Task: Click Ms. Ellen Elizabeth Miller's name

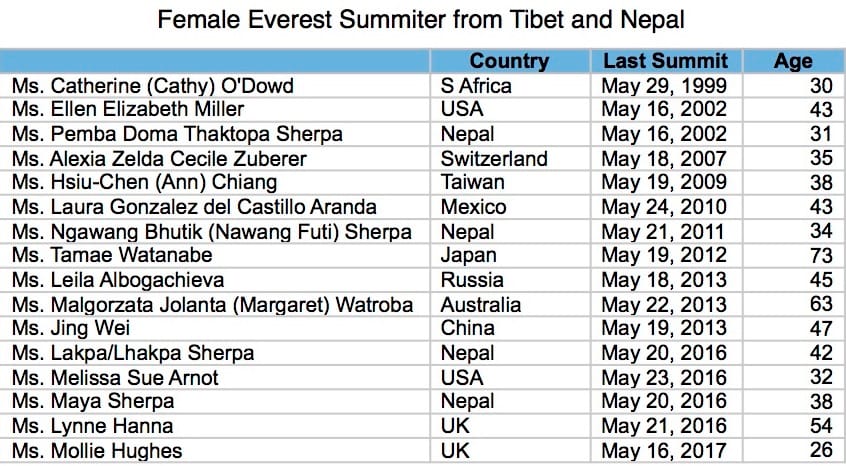Action: coord(128,109)
